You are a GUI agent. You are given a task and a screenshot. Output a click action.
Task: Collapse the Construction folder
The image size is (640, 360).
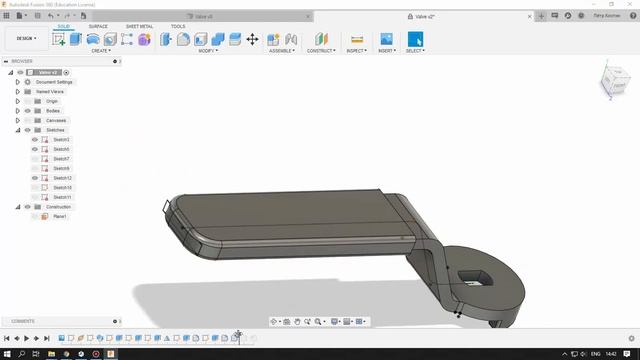pos(18,207)
